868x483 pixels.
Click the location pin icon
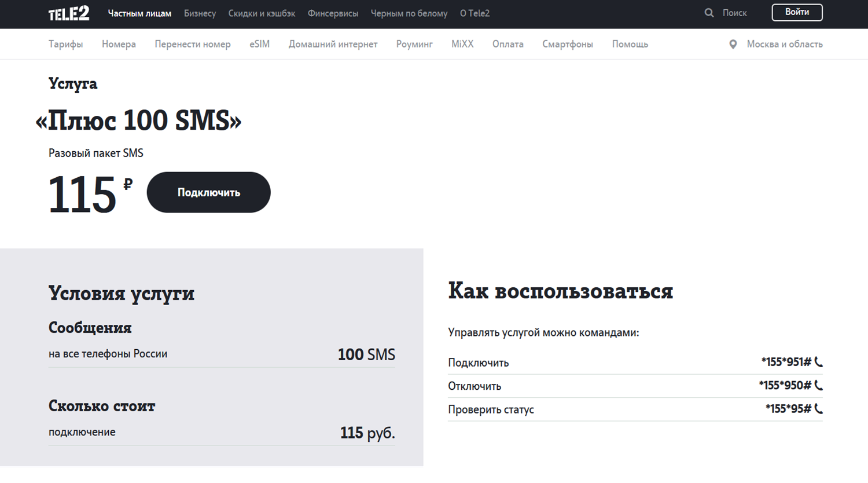click(733, 45)
